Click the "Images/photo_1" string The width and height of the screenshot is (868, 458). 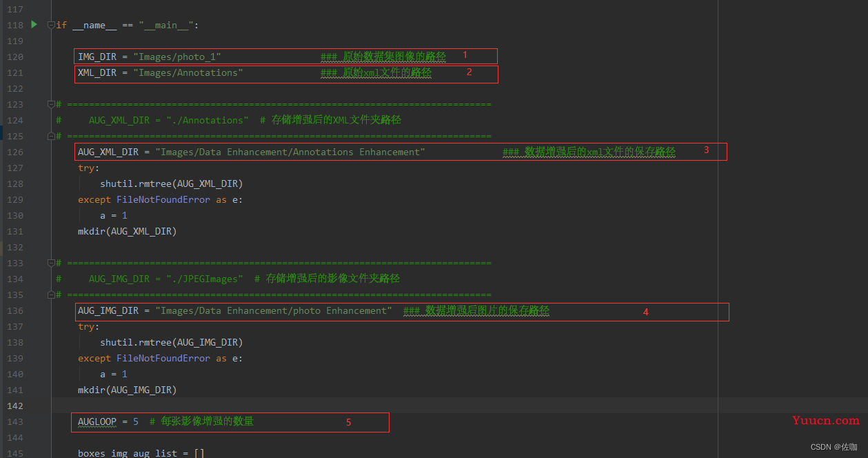pyautogui.click(x=177, y=57)
